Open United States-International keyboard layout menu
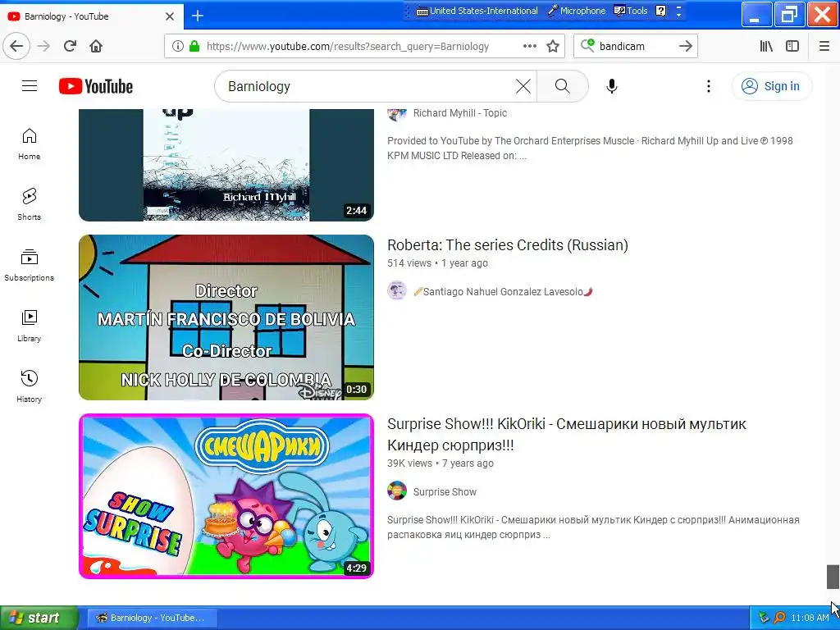Image resolution: width=840 pixels, height=630 pixels. [477, 11]
